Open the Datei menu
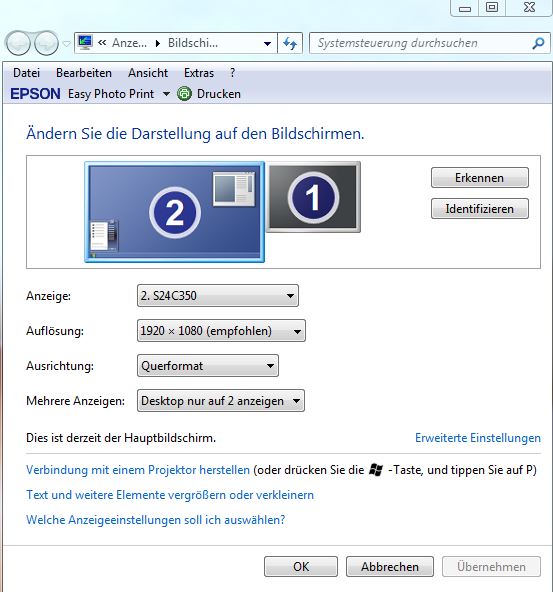553x592 pixels. click(26, 72)
